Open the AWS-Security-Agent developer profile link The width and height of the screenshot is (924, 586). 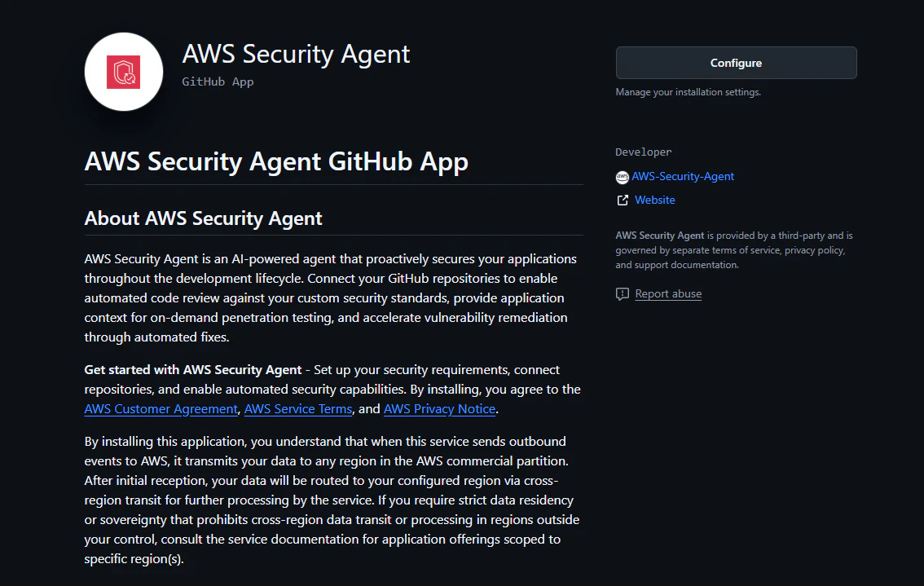click(x=682, y=176)
